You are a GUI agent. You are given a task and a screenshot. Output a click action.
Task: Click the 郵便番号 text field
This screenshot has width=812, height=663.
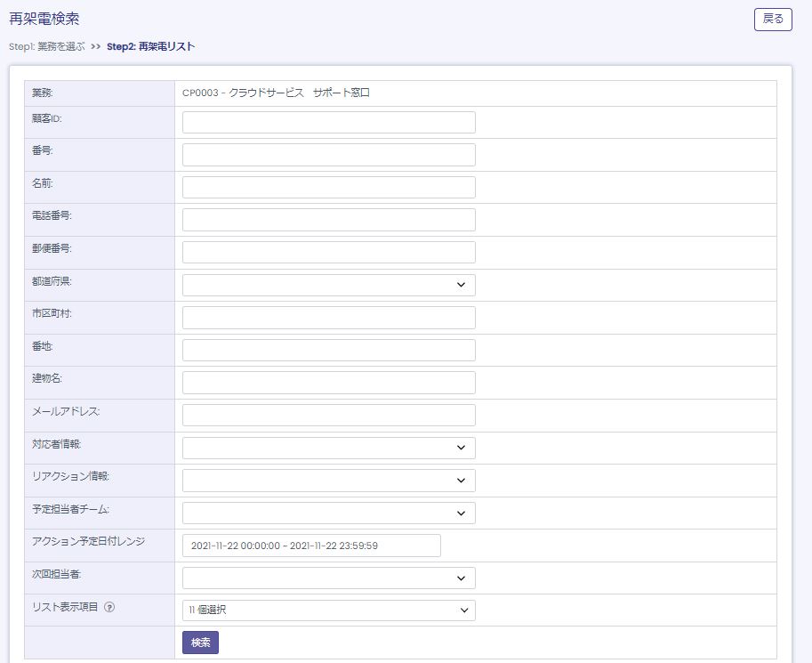click(x=328, y=252)
